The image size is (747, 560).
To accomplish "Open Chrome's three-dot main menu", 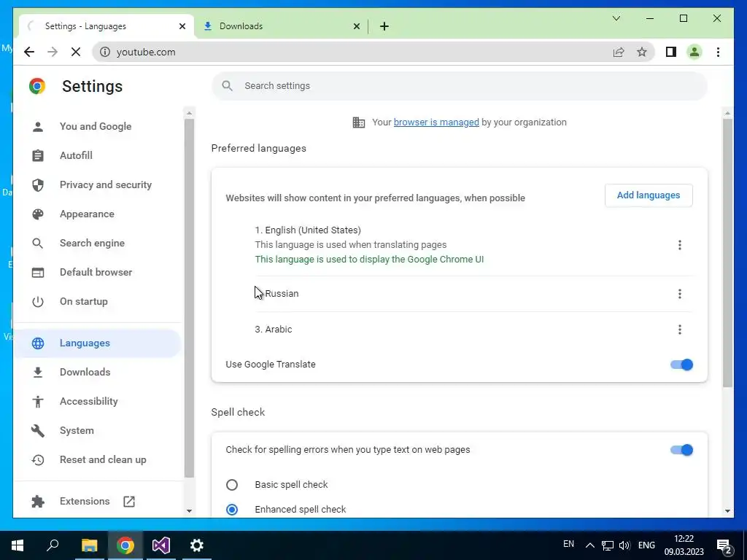I will [718, 52].
